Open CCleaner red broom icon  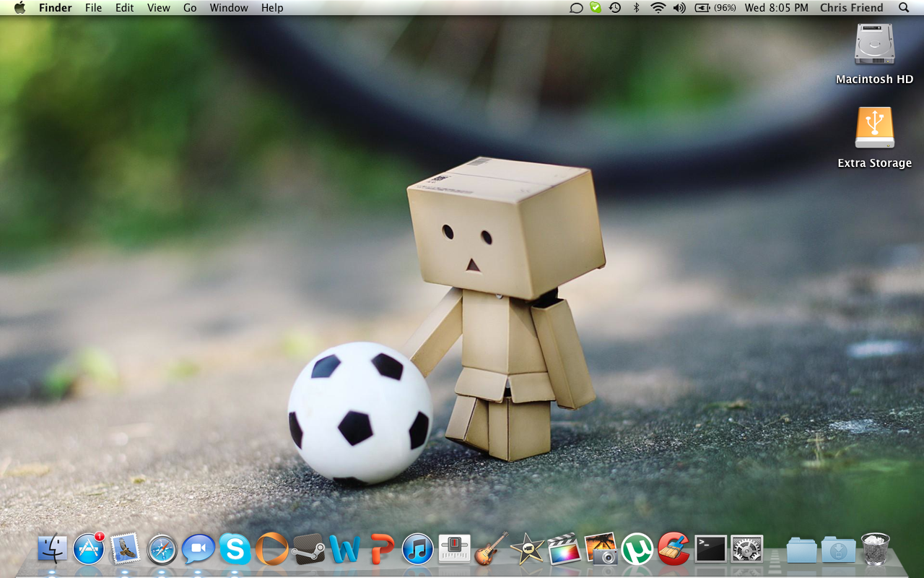[674, 549]
